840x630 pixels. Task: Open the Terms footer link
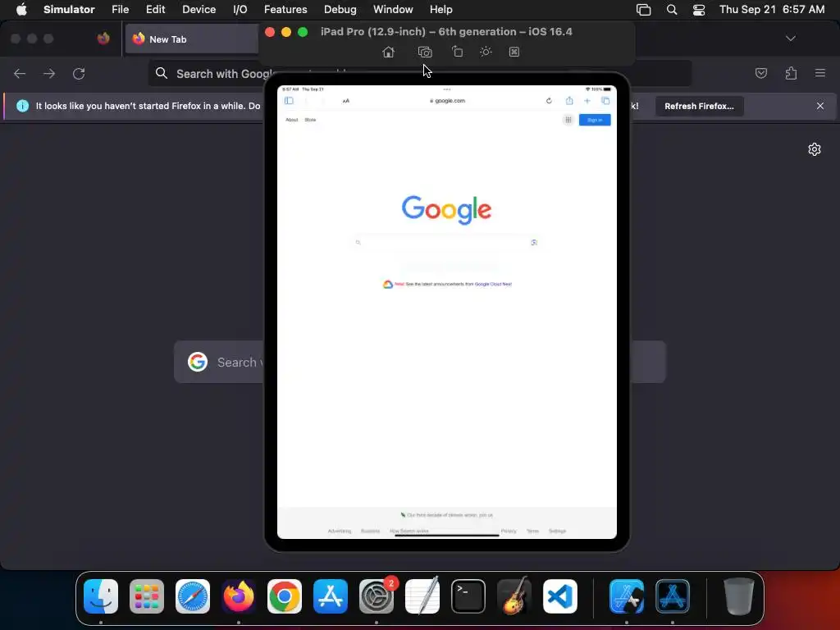(532, 531)
